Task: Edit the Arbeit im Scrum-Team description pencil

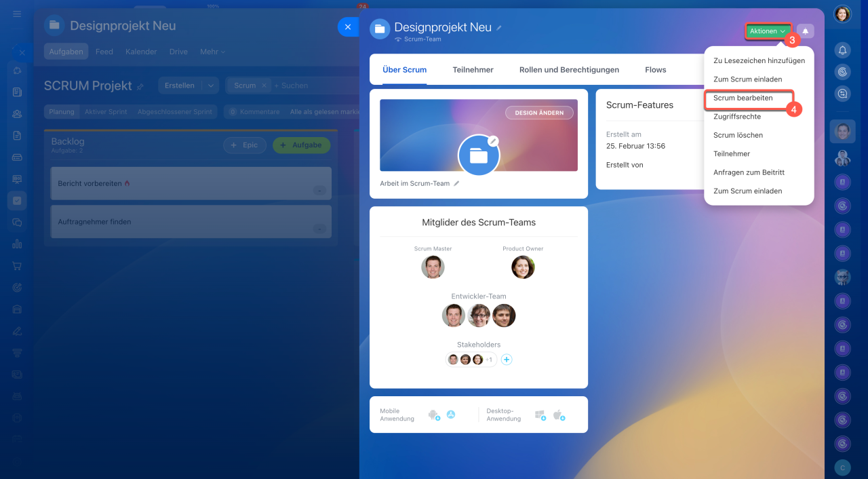Action: pos(456,183)
